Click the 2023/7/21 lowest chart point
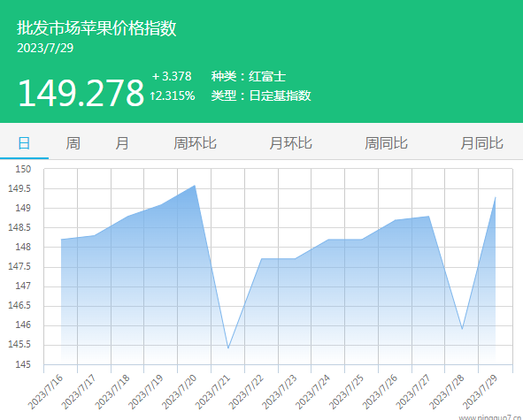The width and height of the screenshot is (523, 420). [228, 348]
